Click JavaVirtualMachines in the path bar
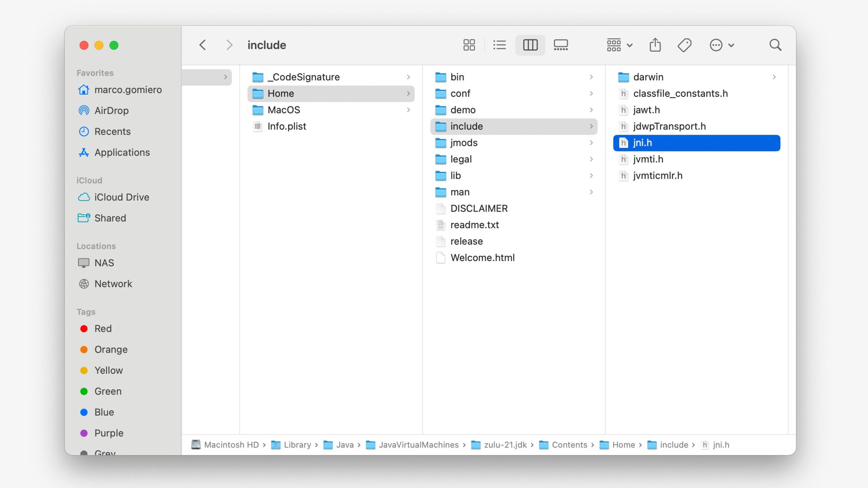868x488 pixels. click(x=418, y=445)
